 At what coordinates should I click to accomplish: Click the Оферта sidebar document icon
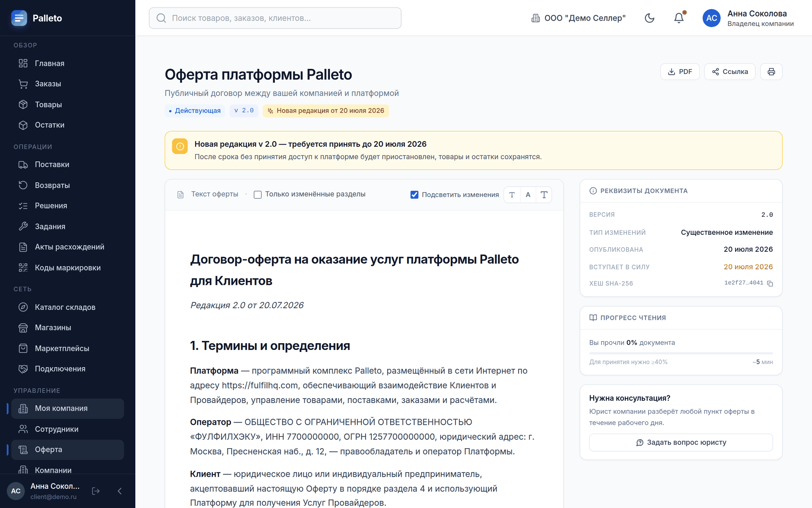(23, 450)
